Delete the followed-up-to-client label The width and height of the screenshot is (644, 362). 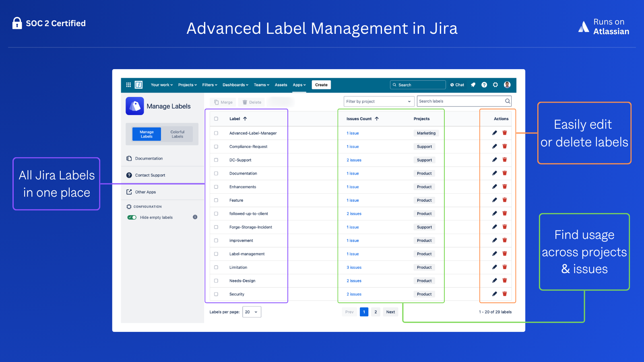[505, 214]
